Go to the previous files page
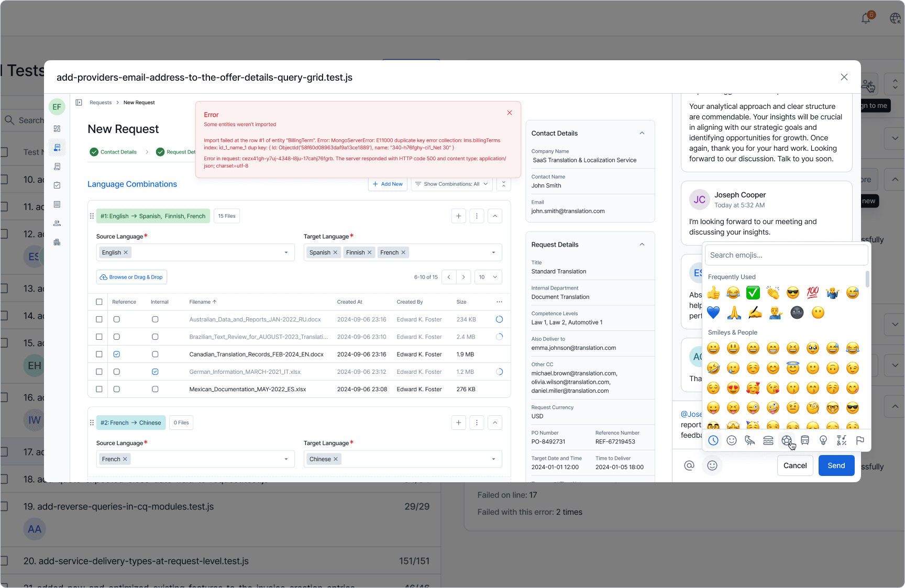This screenshot has height=588, width=905. (449, 277)
